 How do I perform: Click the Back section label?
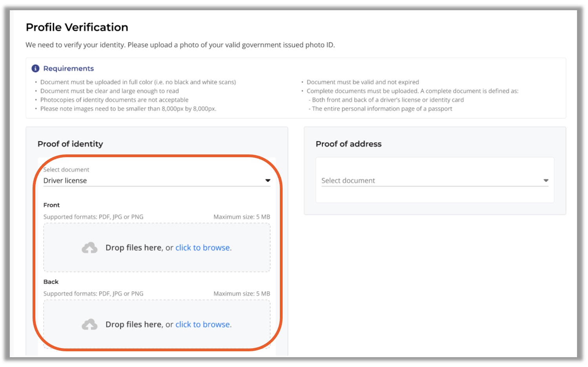point(51,282)
